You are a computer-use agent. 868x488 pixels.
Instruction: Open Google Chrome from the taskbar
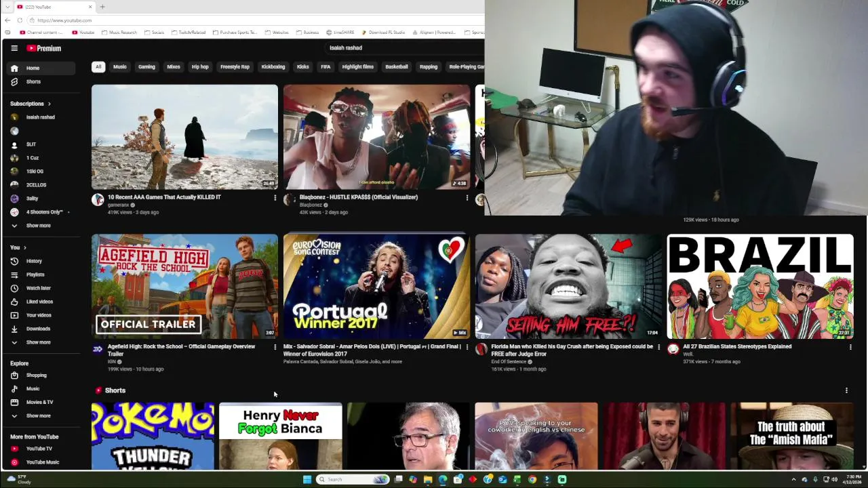tap(532, 479)
